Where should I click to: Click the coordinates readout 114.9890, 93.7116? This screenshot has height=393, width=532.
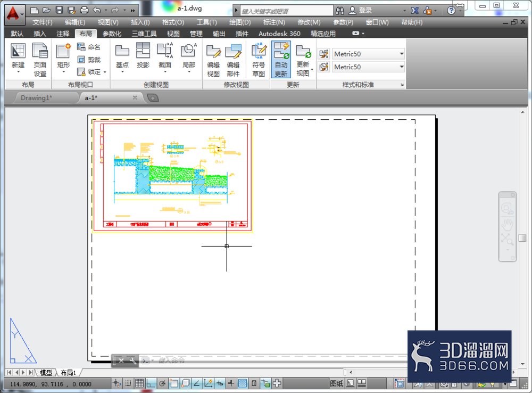tap(51, 384)
